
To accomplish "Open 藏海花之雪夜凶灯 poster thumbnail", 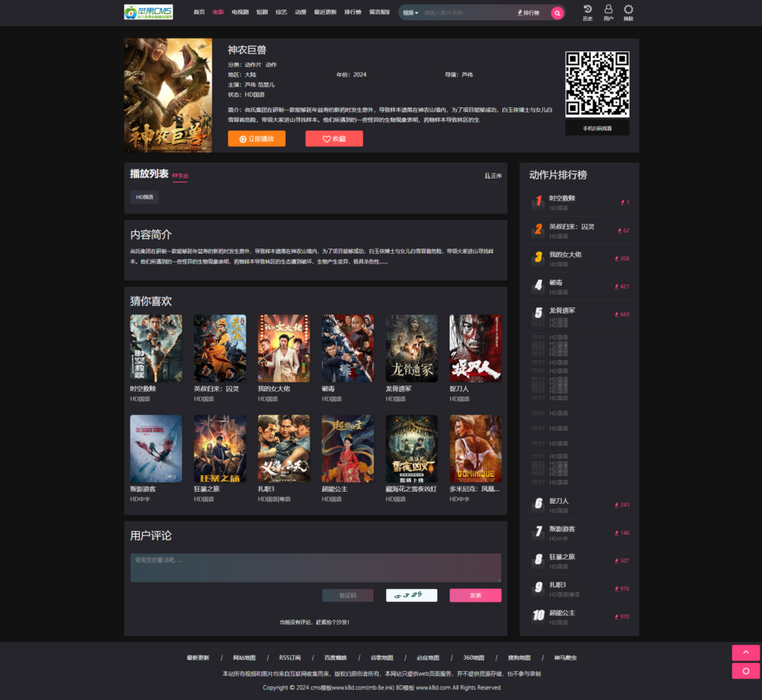I will pyautogui.click(x=412, y=449).
